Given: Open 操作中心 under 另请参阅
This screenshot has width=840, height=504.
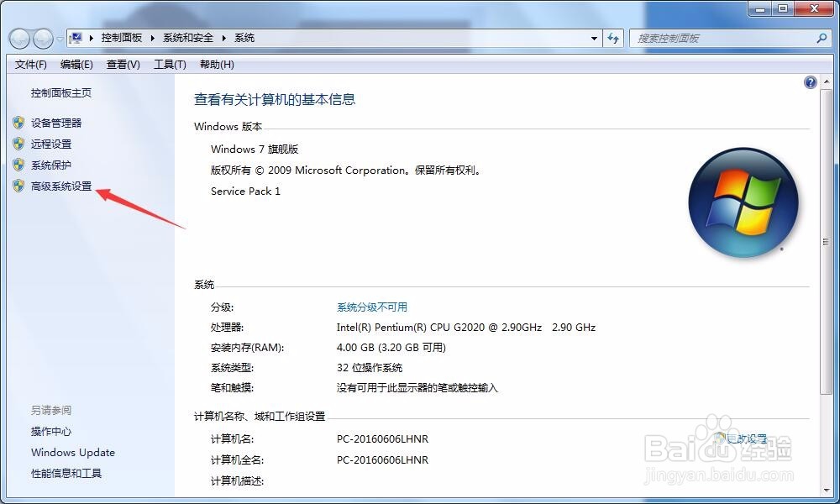Looking at the screenshot, I should coord(51,432).
